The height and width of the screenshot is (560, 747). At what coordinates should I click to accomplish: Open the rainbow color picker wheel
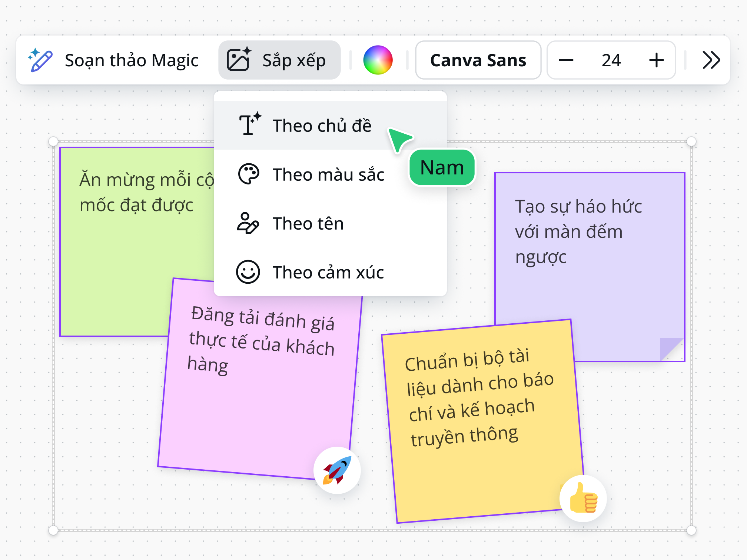[378, 59]
